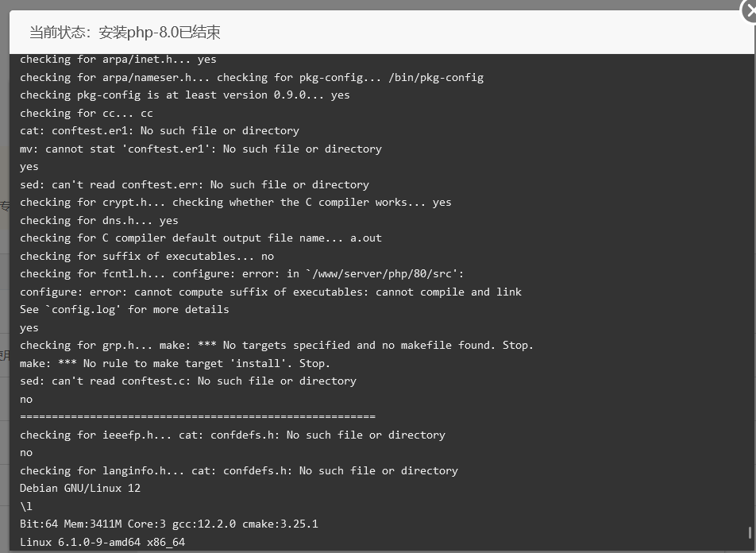Click the '/bin/pkg-config' path text
The width and height of the screenshot is (756, 553).
click(436, 78)
